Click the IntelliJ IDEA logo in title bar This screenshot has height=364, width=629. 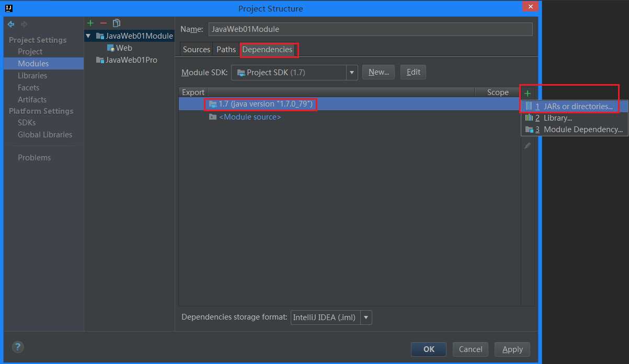tap(8, 8)
